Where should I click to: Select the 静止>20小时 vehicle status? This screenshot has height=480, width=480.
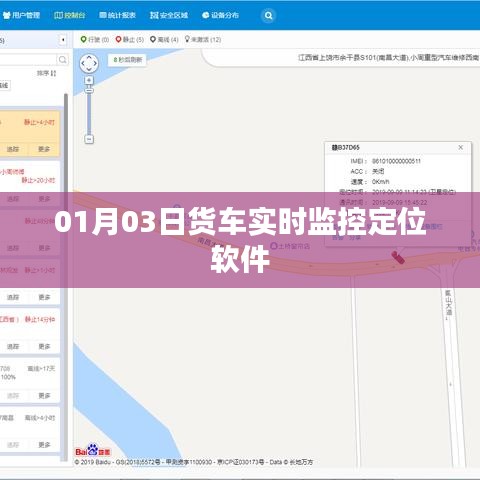(38, 180)
